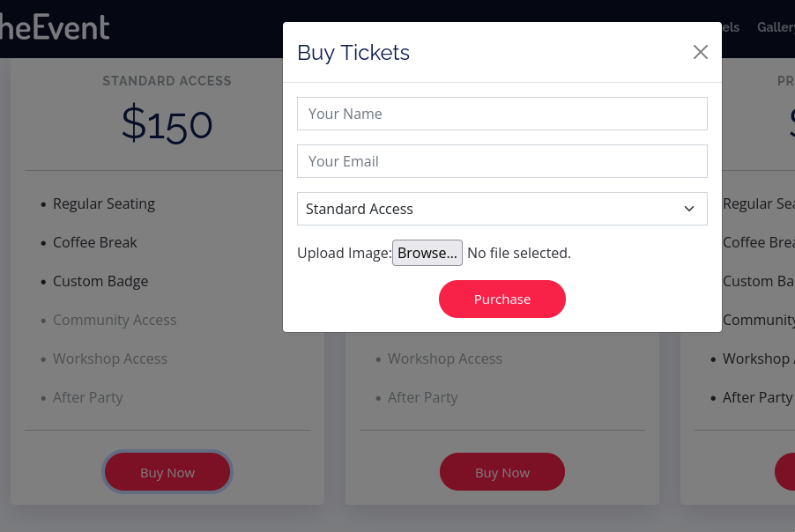Open the Gallery navigation link
795x532 pixels.
tap(776, 27)
